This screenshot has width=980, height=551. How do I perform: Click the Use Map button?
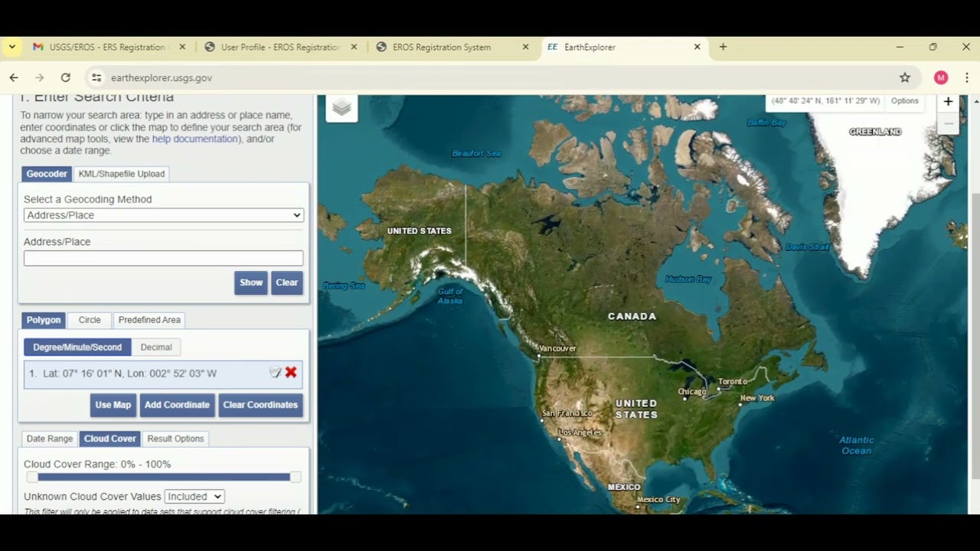113,405
